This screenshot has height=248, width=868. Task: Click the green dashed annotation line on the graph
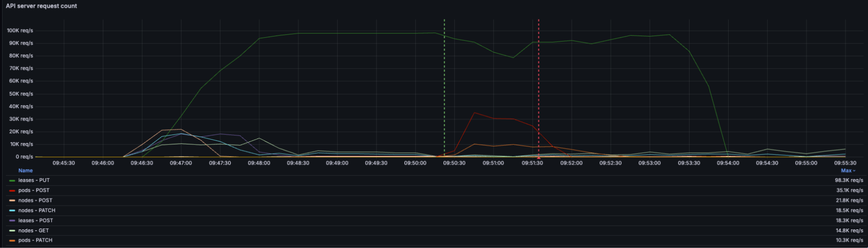coord(444,87)
